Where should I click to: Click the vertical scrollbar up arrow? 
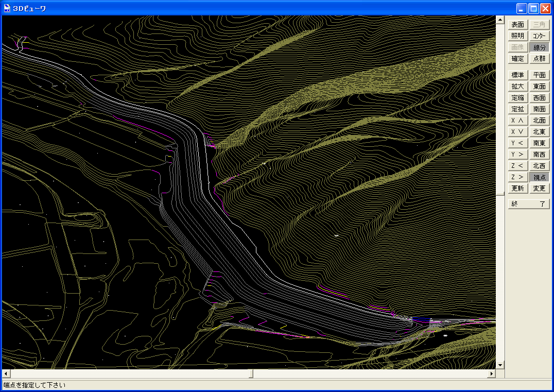tap(500, 20)
